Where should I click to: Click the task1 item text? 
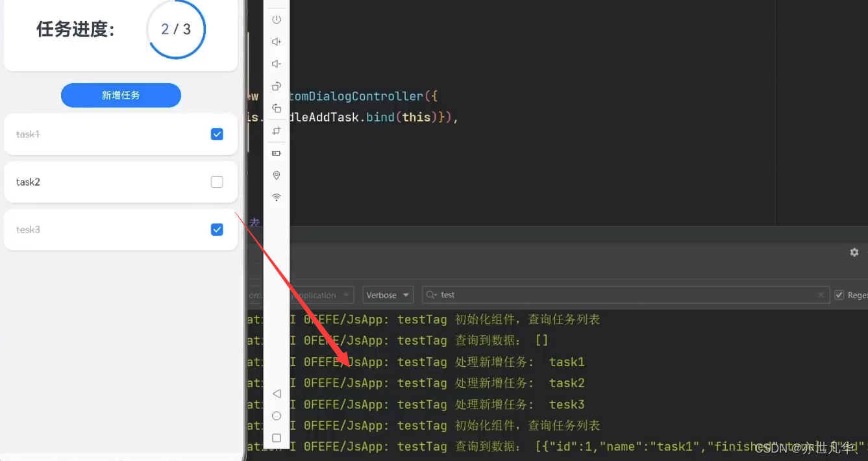tap(28, 134)
